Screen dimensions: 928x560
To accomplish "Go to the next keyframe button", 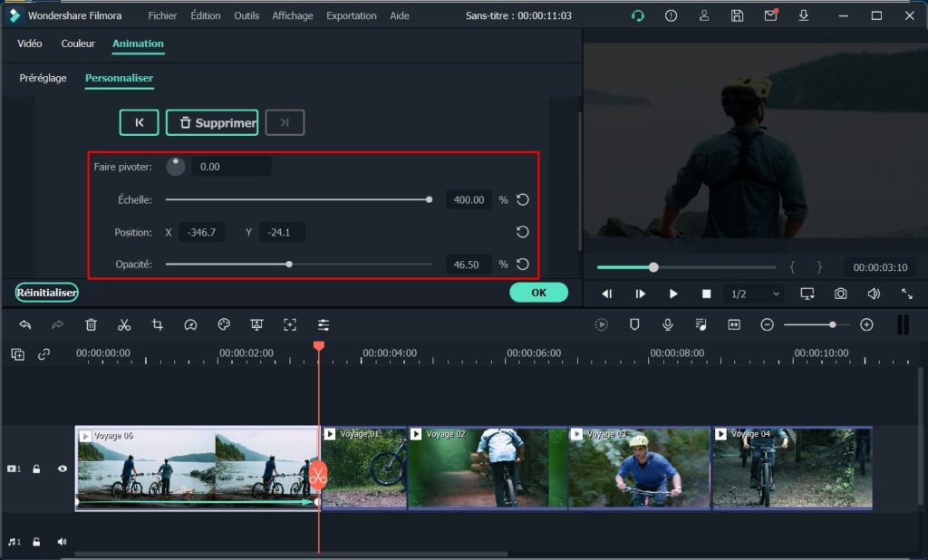I will [285, 122].
